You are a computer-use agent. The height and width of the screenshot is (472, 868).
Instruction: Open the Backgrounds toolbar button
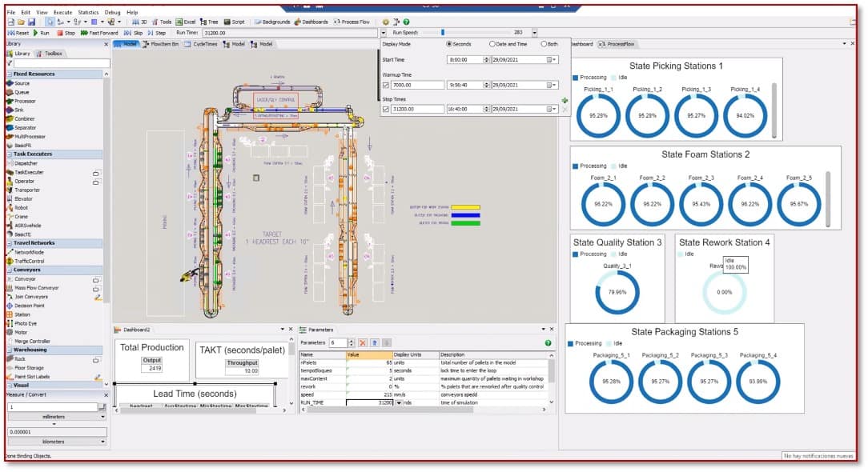pos(271,22)
